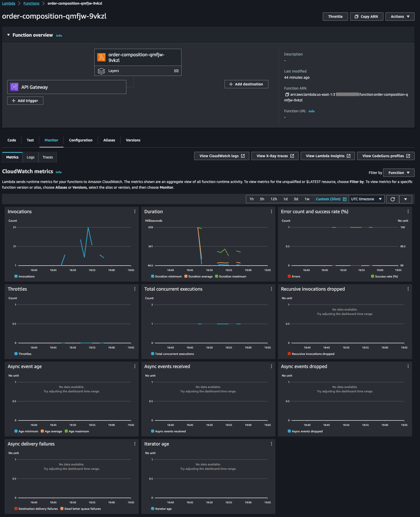This screenshot has height=517, width=420.
Task: Open the Duration widget three-dot menu
Action: [x=271, y=211]
